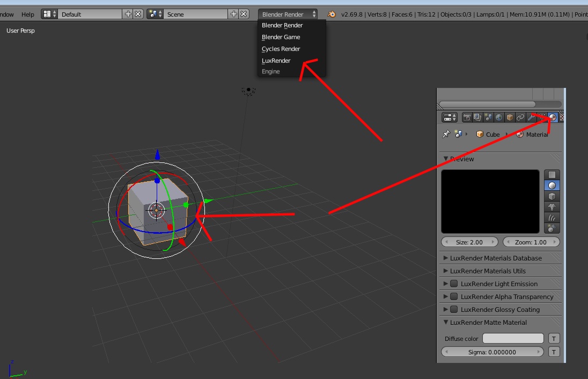The width and height of the screenshot is (588, 379).
Task: Select the lamp object in the viewport
Action: pyautogui.click(x=248, y=91)
